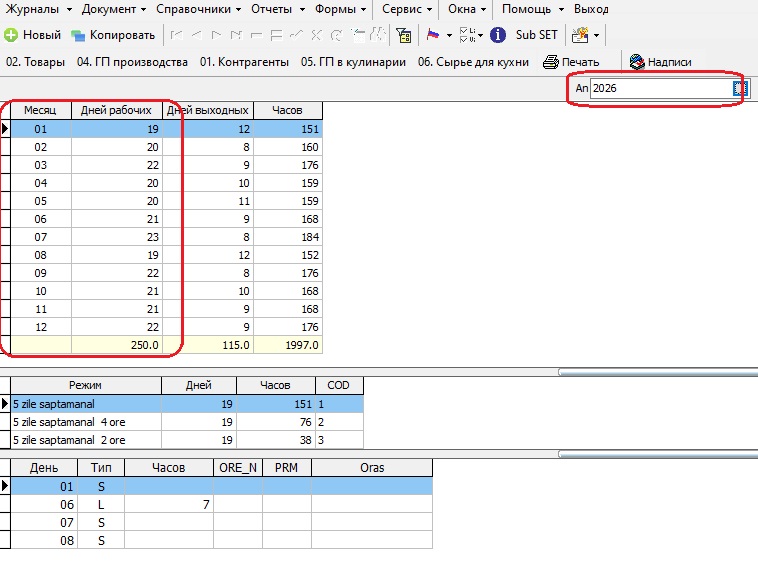Open the calendar picker in An field
This screenshot has height=561, width=758.
(x=740, y=88)
